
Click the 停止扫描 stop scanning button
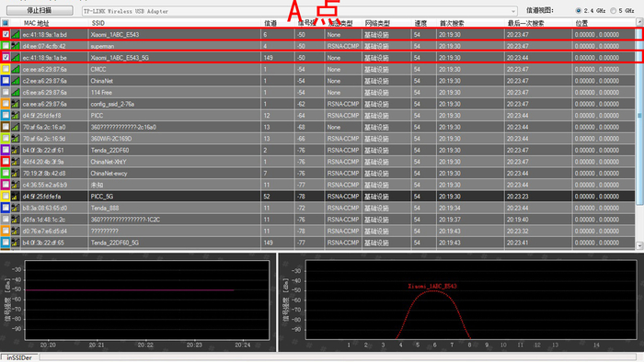(x=40, y=10)
